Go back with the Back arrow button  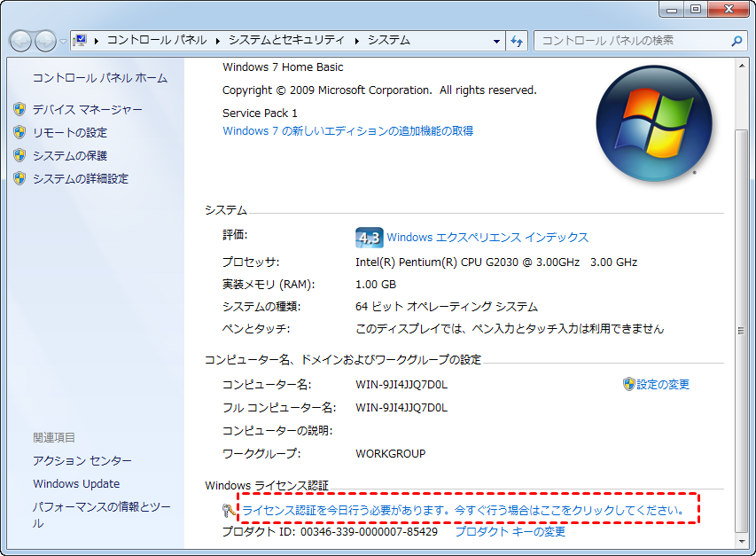pyautogui.click(x=20, y=41)
